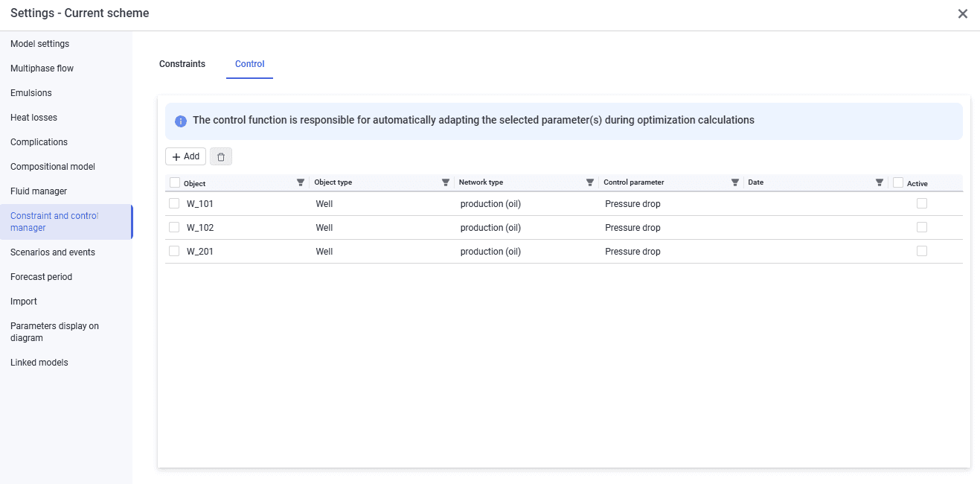
Task: Open the Date column filter icon
Action: 880,182
